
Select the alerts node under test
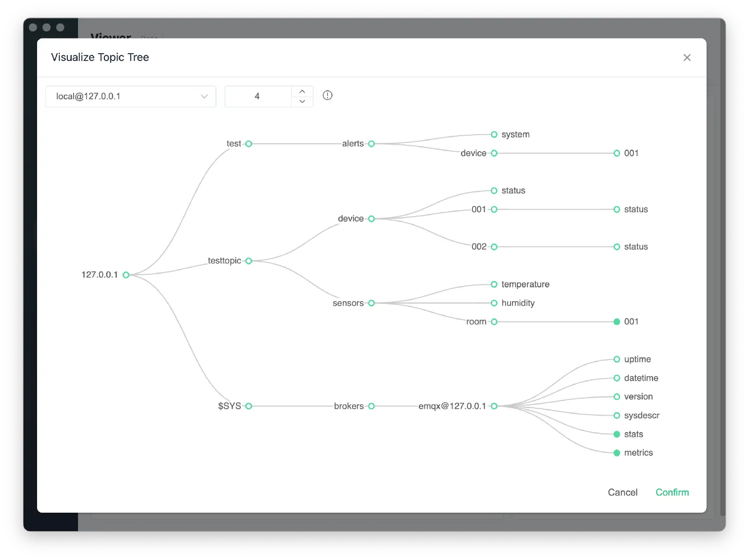coord(371,143)
